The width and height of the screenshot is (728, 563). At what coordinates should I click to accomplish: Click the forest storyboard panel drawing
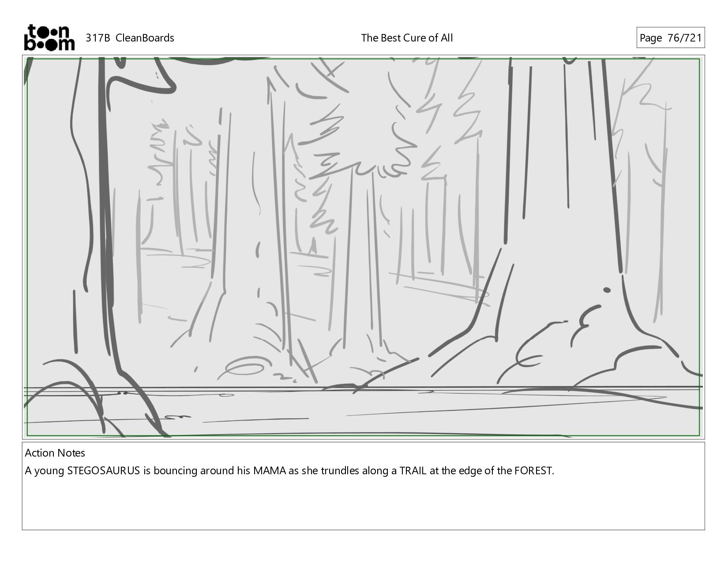tap(363, 247)
